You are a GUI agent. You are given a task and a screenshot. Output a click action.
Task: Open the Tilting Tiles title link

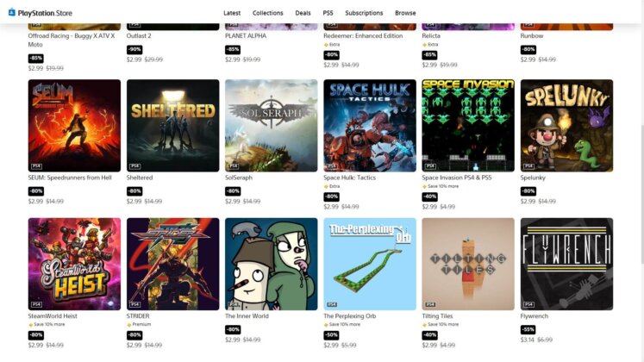437,316
